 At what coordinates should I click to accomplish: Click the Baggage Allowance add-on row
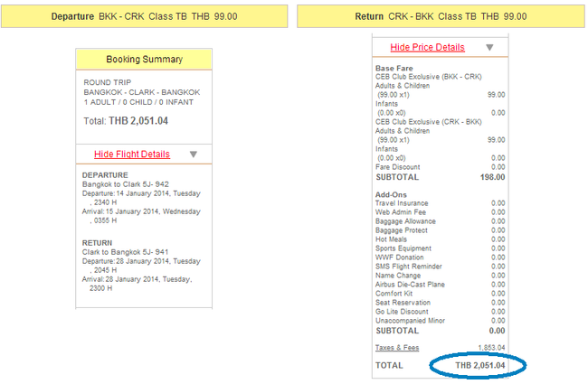point(441,221)
